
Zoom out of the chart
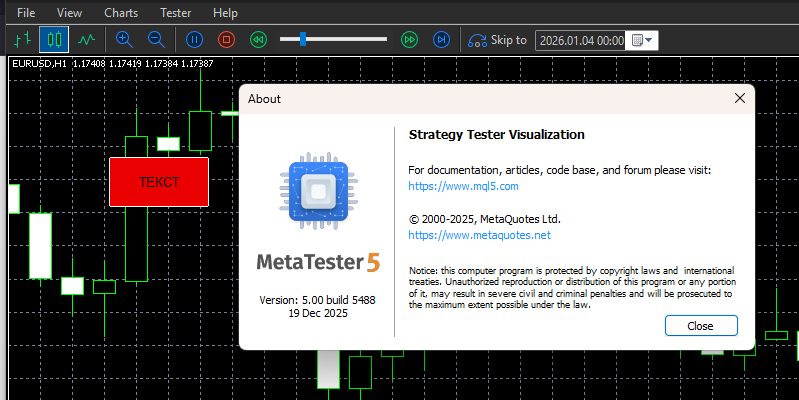click(156, 40)
